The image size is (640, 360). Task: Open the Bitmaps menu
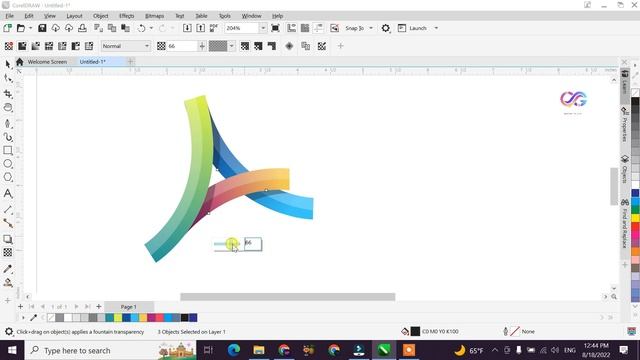point(154,16)
